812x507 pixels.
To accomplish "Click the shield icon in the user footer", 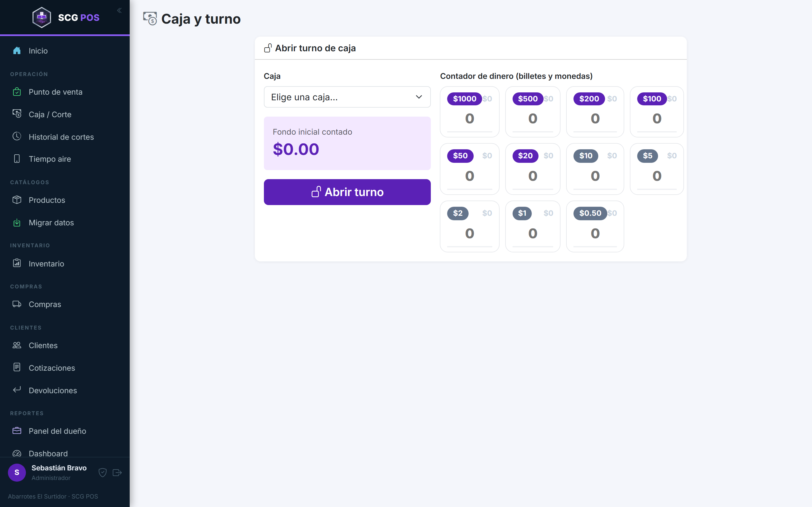I will click(103, 472).
